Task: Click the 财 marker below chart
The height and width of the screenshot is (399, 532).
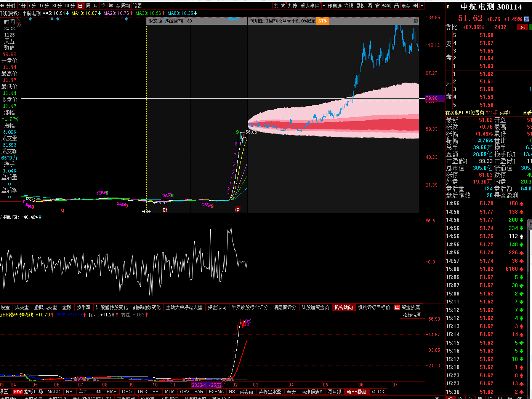Action: (165, 210)
